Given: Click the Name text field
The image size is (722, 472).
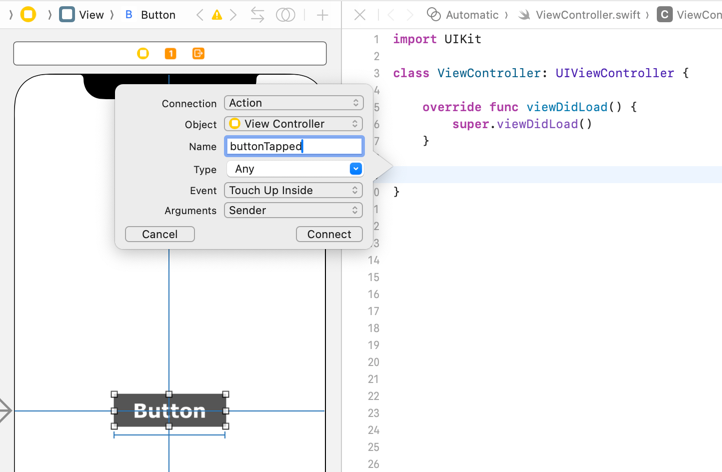Looking at the screenshot, I should click(294, 146).
